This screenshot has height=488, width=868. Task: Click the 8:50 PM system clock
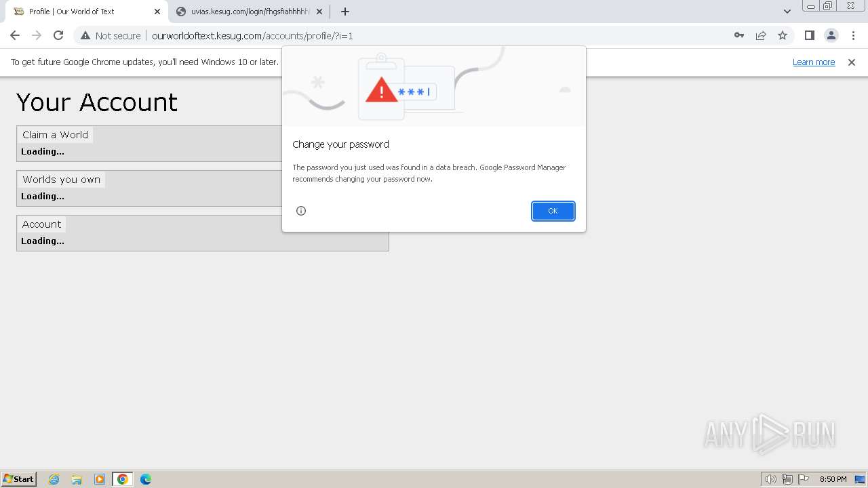(833, 479)
